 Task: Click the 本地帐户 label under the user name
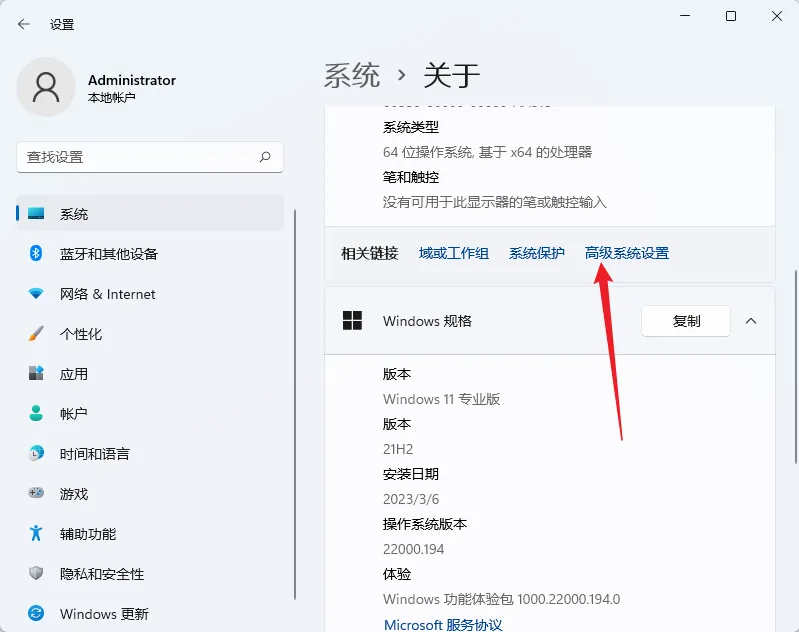click(111, 97)
